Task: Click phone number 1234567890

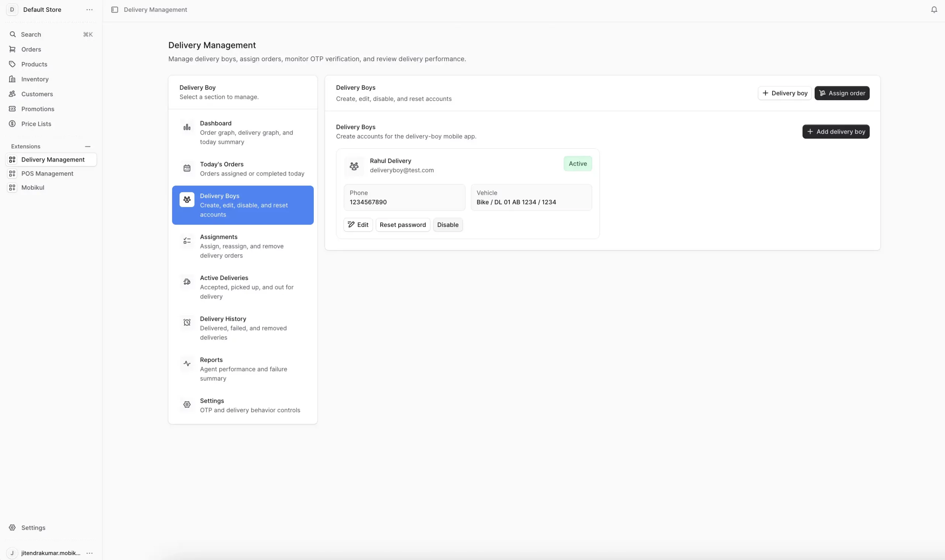Action: coord(368,202)
